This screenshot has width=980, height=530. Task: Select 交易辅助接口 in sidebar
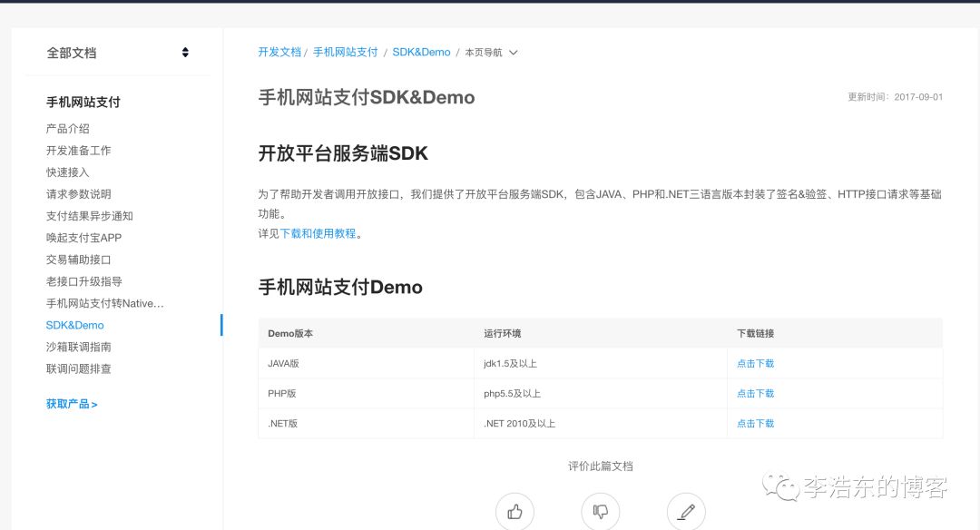[78, 260]
